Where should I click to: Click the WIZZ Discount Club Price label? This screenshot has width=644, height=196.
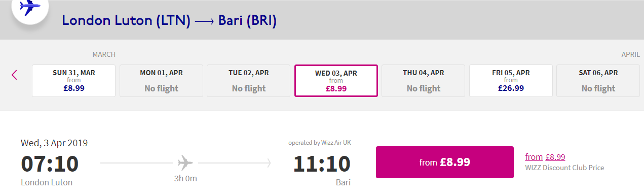point(564,168)
